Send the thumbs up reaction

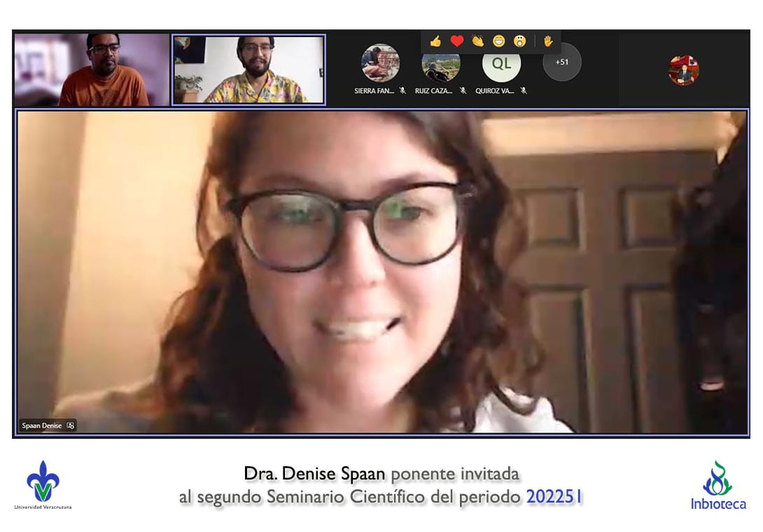tap(435, 41)
